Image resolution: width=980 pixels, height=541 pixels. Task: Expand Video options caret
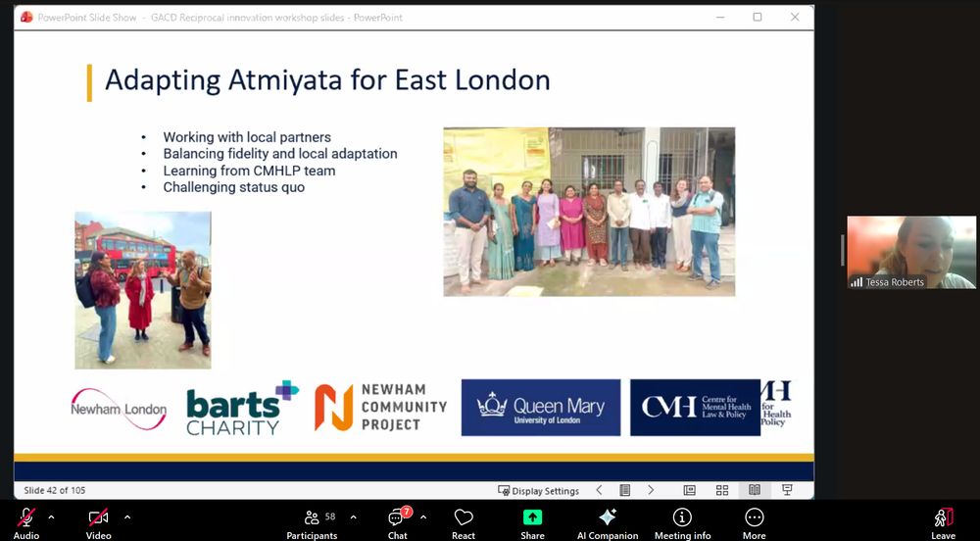click(x=127, y=517)
